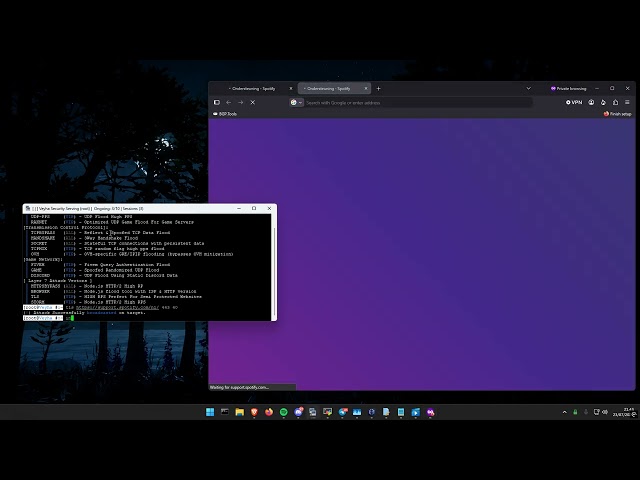Open the volume tray icon
The image size is (640, 480).
click(605, 412)
